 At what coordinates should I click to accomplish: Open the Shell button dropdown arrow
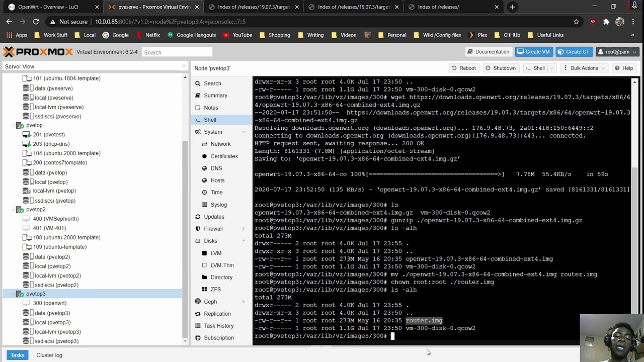(x=551, y=68)
